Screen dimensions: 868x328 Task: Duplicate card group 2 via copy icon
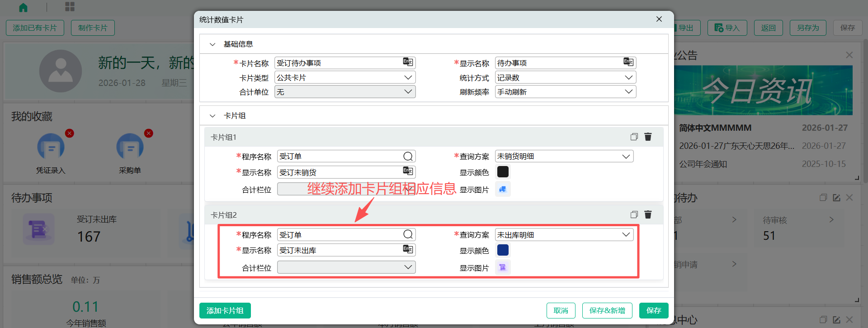click(x=634, y=215)
